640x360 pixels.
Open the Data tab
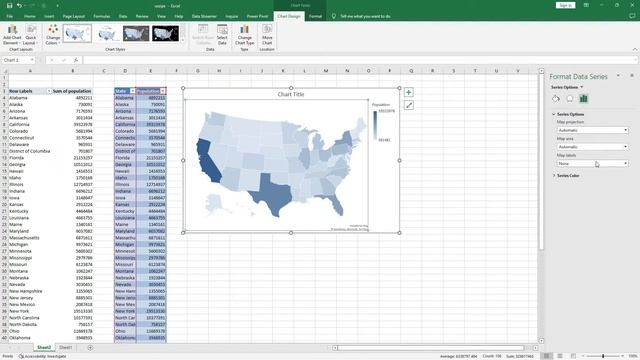pyautogui.click(x=123, y=16)
